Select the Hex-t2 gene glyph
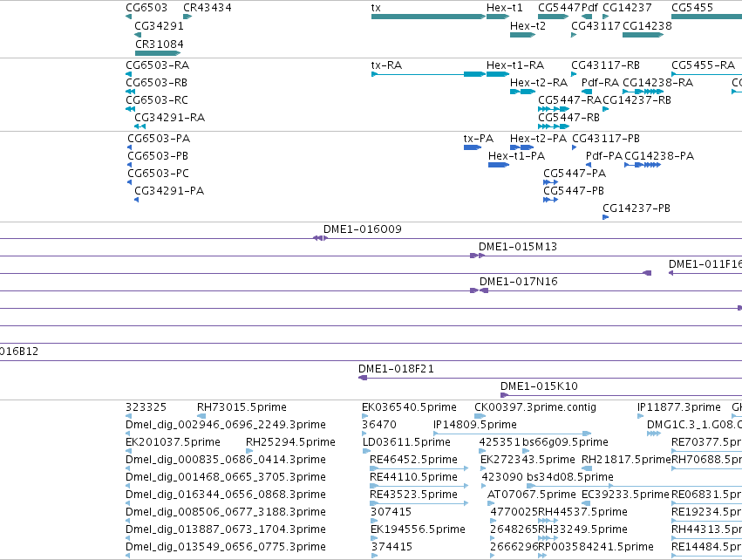Viewport: 742px width, 560px height. 522,35
